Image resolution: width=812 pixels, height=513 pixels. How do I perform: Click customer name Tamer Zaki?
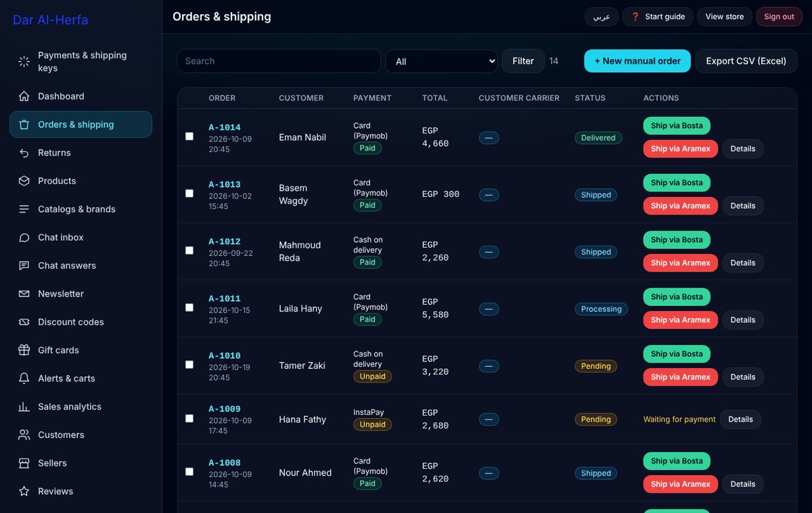302,365
